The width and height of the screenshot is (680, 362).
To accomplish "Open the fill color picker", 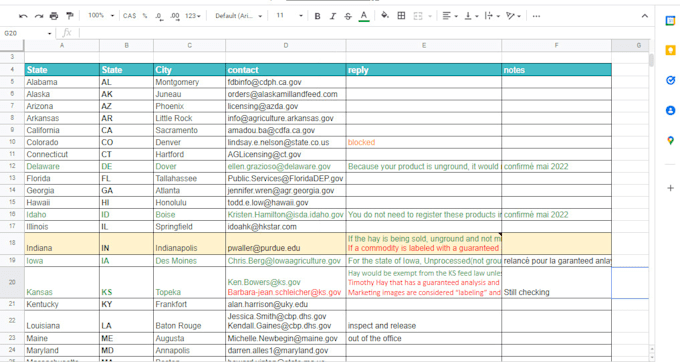I will [385, 16].
